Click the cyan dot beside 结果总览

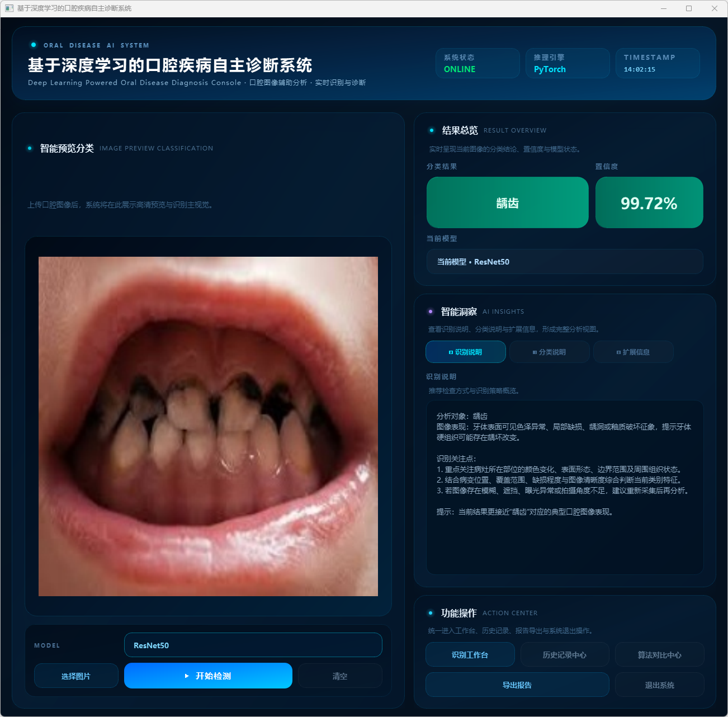pyautogui.click(x=431, y=130)
